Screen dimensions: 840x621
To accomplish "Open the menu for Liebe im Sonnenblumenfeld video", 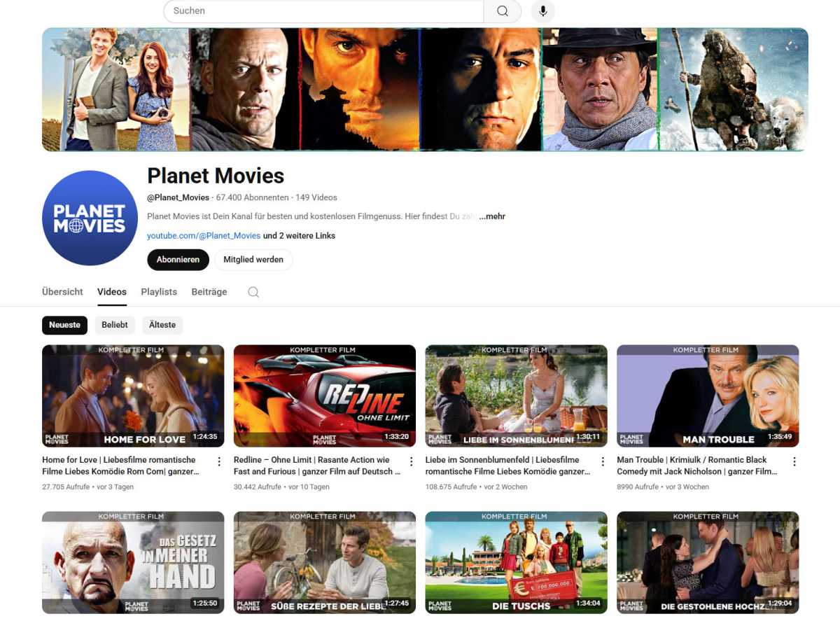I will [602, 461].
